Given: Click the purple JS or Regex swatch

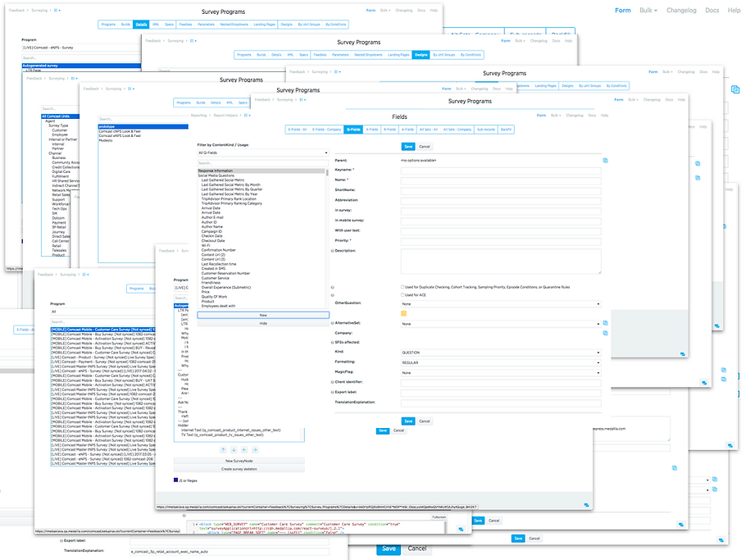Looking at the screenshot, I should (x=175, y=480).
